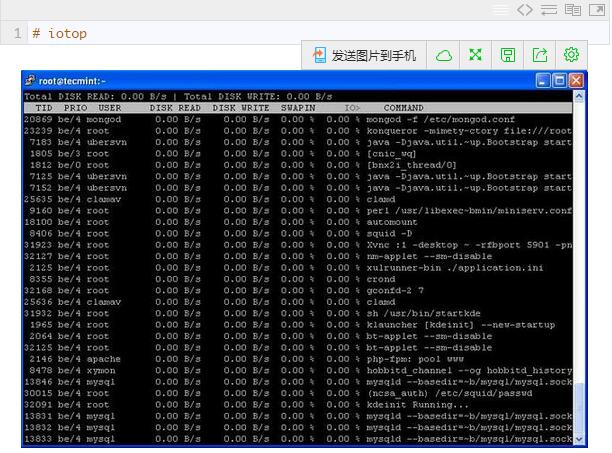612x453 pixels.
Task: Click the nm-applet --sm-disable row
Action: pyautogui.click(x=298, y=256)
